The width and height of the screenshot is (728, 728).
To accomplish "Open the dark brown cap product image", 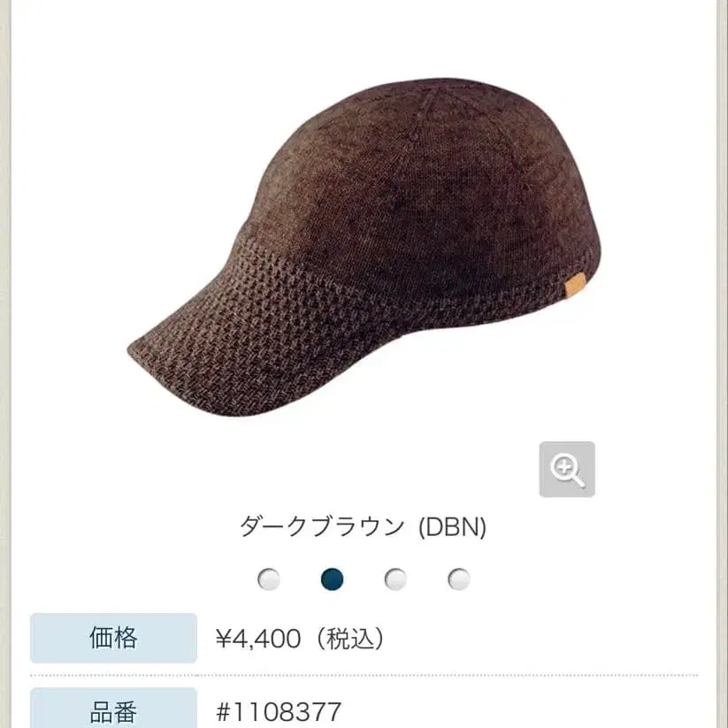I will 364,247.
